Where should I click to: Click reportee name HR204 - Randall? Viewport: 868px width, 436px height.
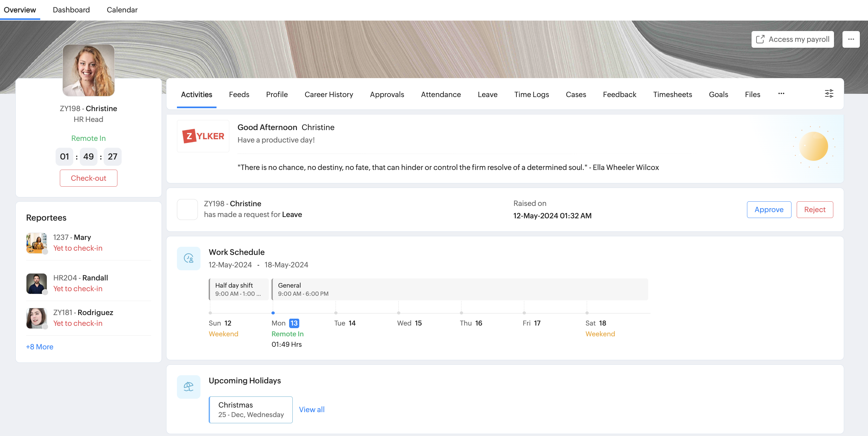(x=80, y=278)
